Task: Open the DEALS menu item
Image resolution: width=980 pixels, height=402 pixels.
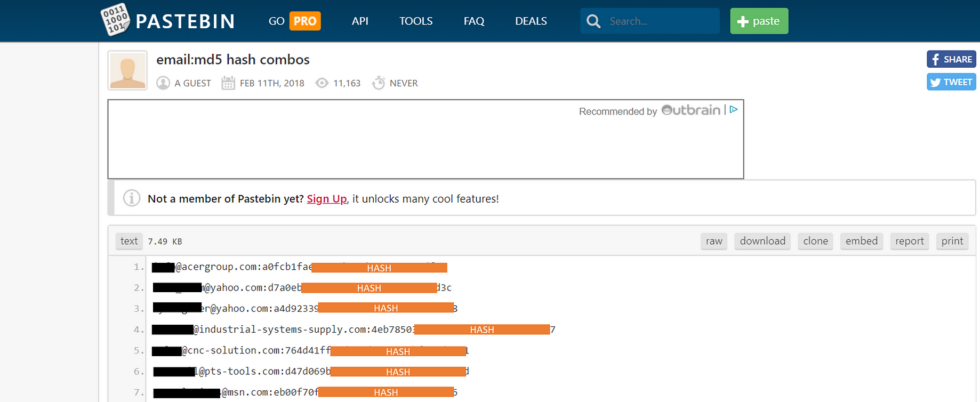Action: 531,21
